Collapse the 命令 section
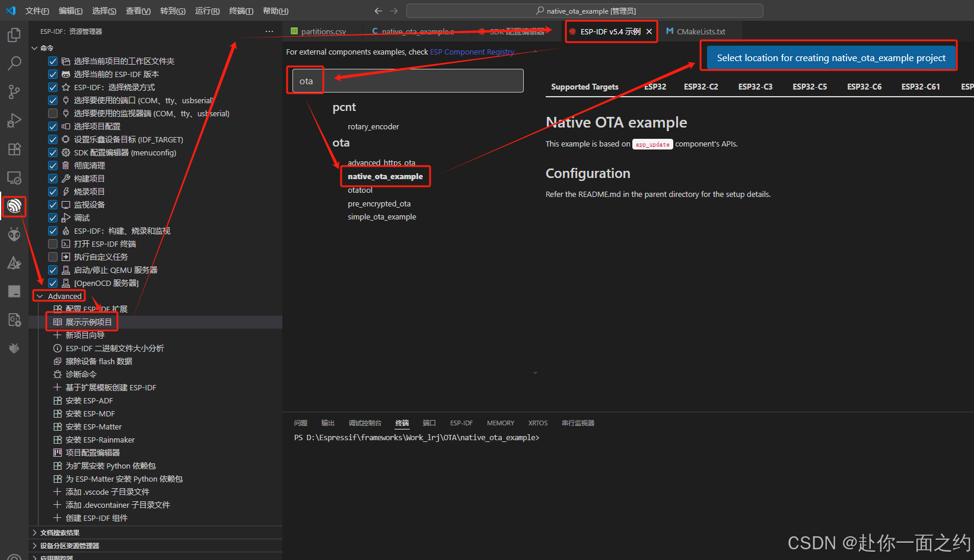The width and height of the screenshot is (974, 560). click(x=34, y=48)
